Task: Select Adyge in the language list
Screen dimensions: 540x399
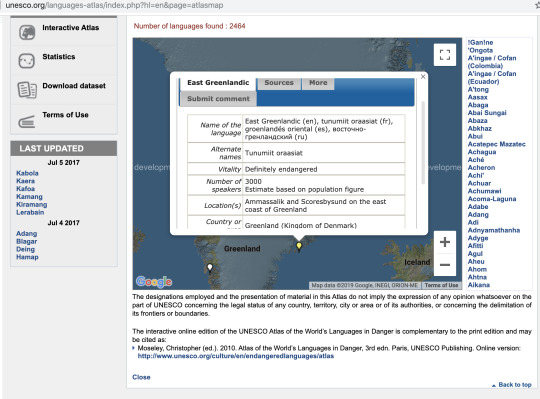Action: 478,238
